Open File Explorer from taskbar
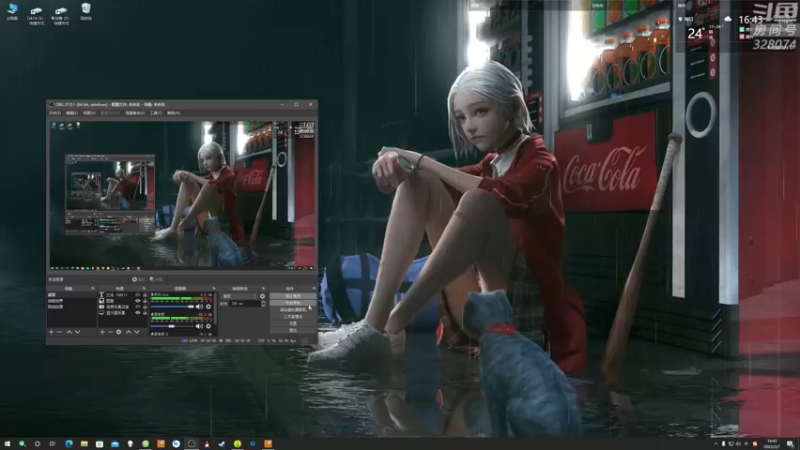 (x=84, y=444)
